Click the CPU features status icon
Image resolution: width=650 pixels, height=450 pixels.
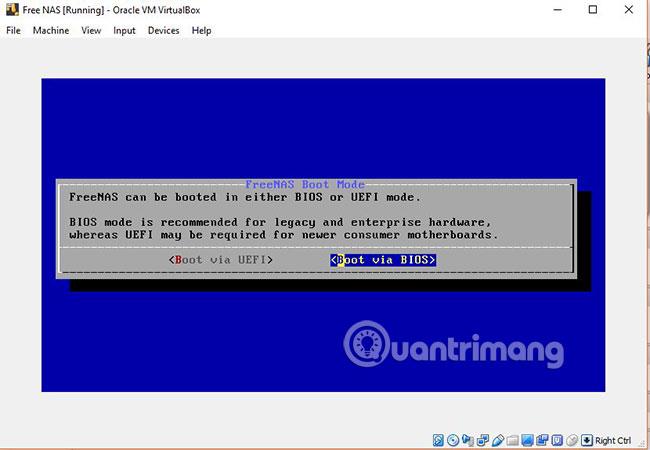(x=557, y=440)
